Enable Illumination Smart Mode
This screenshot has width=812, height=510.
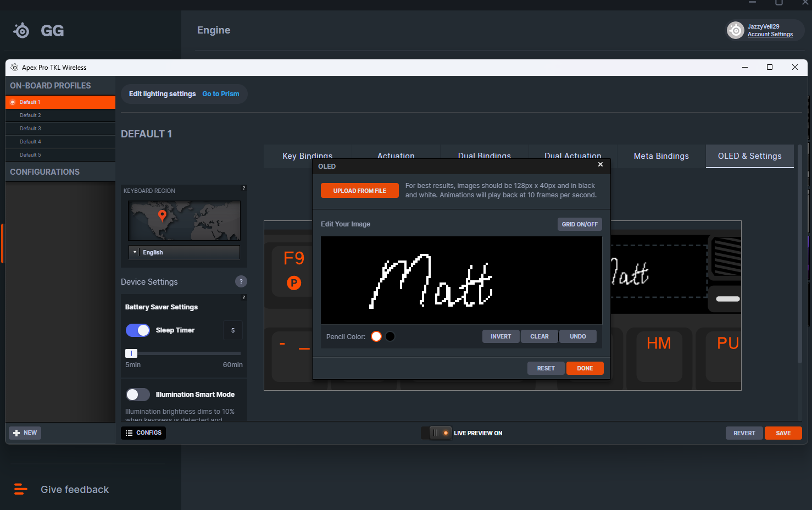(x=138, y=395)
